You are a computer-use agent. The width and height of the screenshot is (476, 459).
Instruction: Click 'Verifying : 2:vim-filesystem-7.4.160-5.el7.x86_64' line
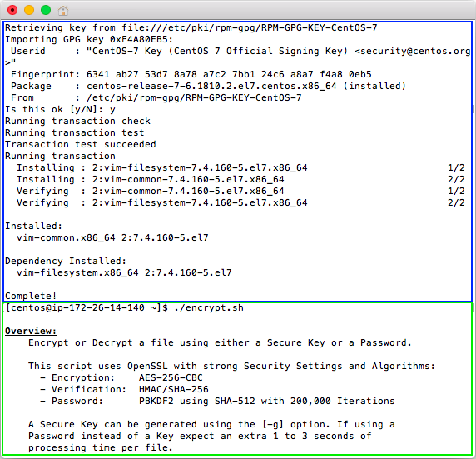(162, 202)
